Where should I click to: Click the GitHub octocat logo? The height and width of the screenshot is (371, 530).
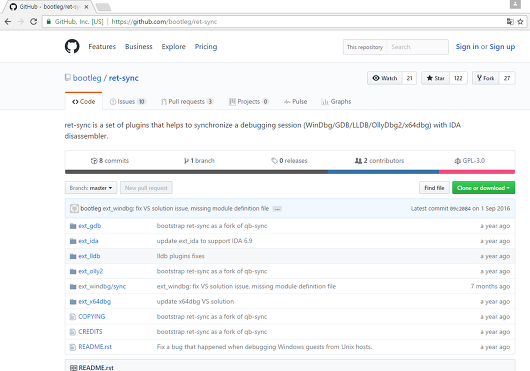(72, 46)
